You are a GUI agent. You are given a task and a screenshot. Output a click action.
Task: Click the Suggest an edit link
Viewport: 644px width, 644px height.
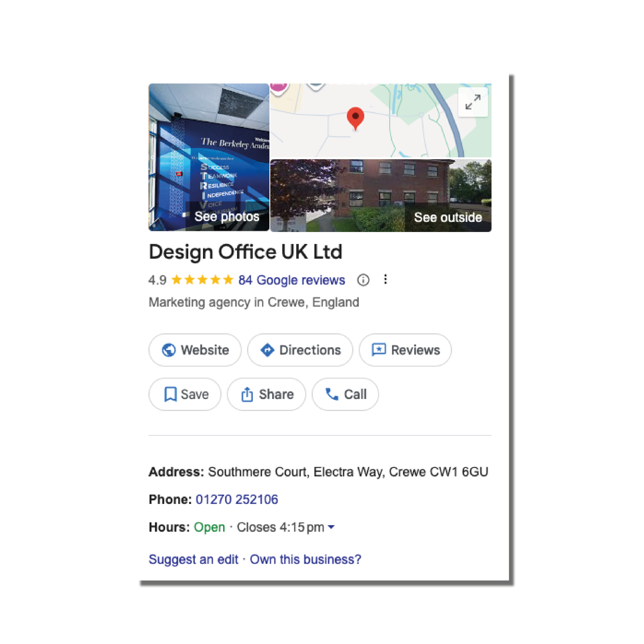coord(193,559)
